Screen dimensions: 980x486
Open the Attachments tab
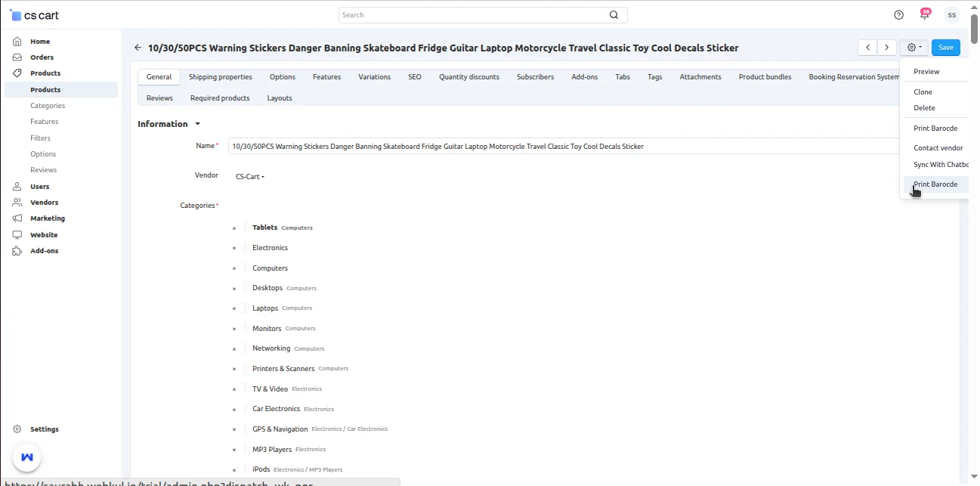[x=700, y=77]
